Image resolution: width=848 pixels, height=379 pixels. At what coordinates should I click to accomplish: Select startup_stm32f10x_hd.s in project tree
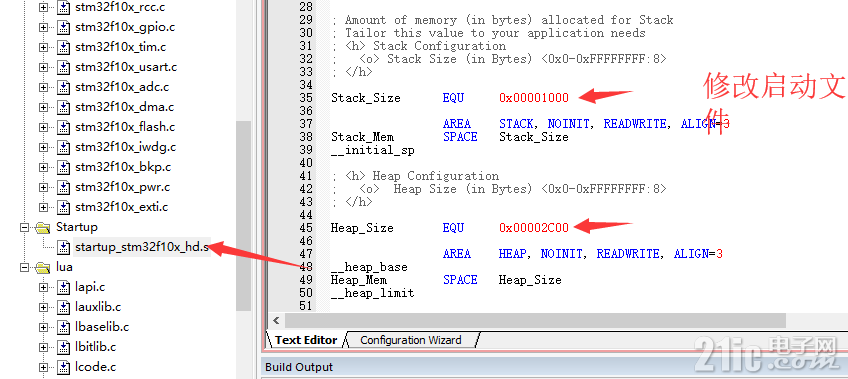point(142,248)
